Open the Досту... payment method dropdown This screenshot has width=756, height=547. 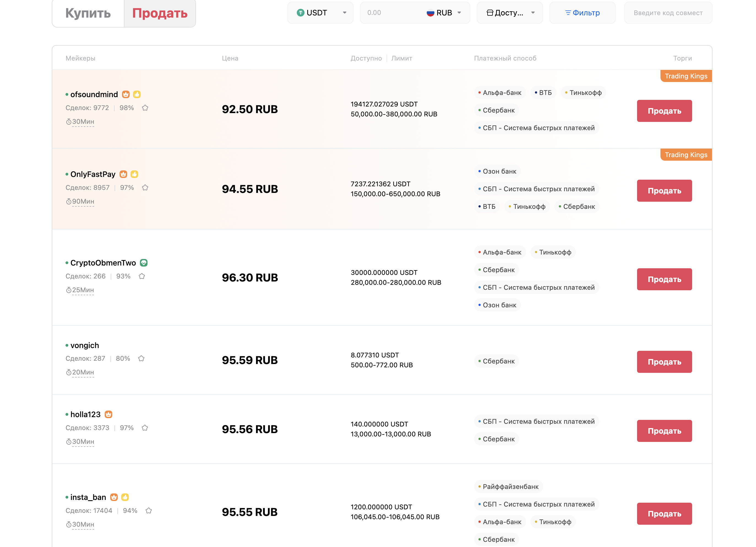[x=510, y=13]
